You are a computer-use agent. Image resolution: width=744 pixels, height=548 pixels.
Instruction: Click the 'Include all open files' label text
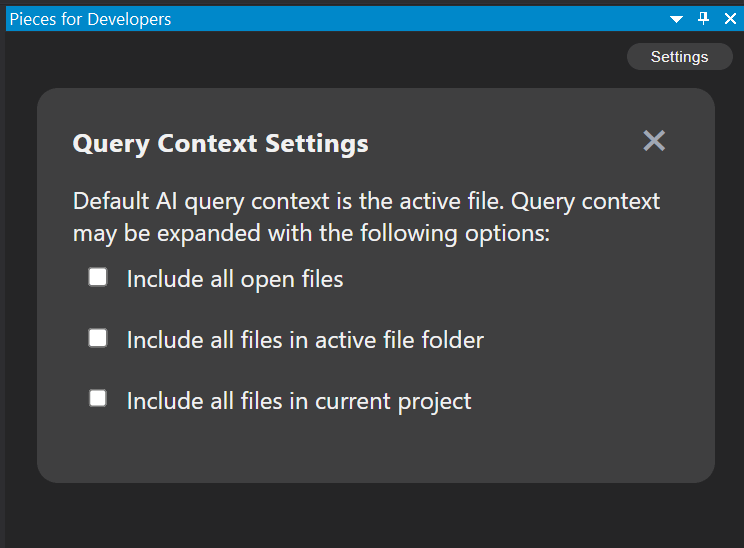(x=235, y=280)
